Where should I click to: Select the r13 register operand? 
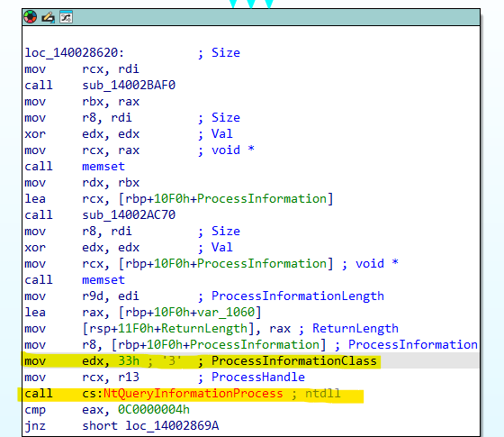click(x=129, y=378)
